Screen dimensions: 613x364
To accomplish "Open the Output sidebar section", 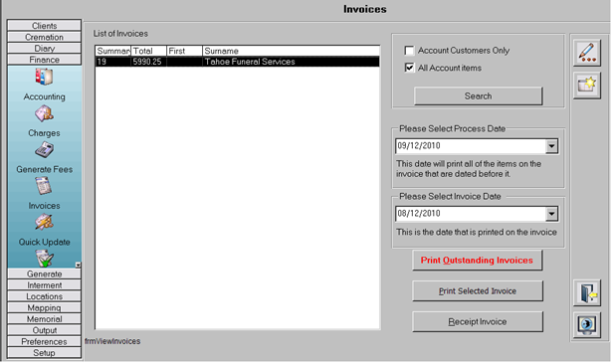I will pyautogui.click(x=44, y=330).
